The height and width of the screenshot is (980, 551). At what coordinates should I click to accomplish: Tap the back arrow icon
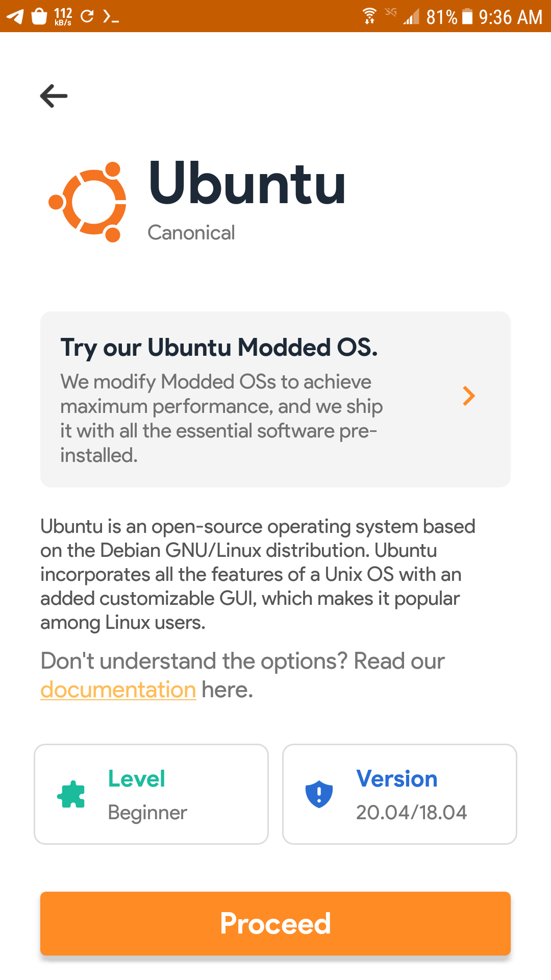(54, 96)
